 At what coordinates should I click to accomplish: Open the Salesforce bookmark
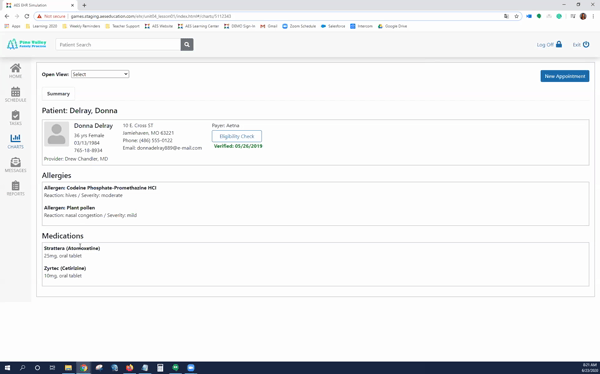pyautogui.click(x=333, y=26)
